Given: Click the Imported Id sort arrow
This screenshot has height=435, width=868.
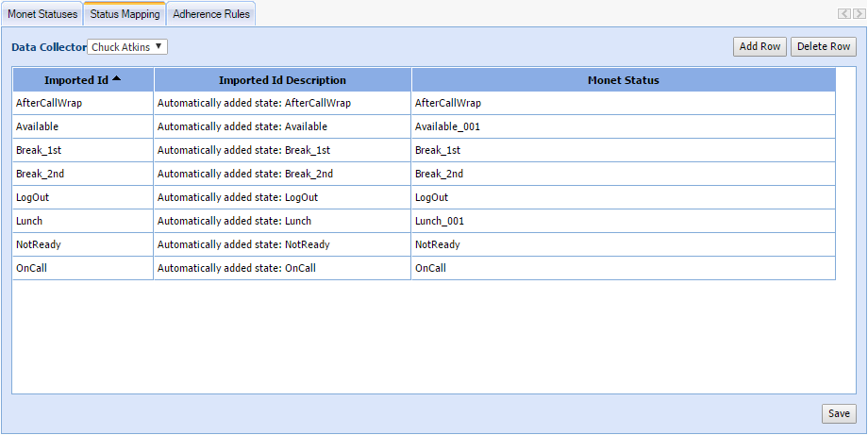Looking at the screenshot, I should click(x=116, y=78).
